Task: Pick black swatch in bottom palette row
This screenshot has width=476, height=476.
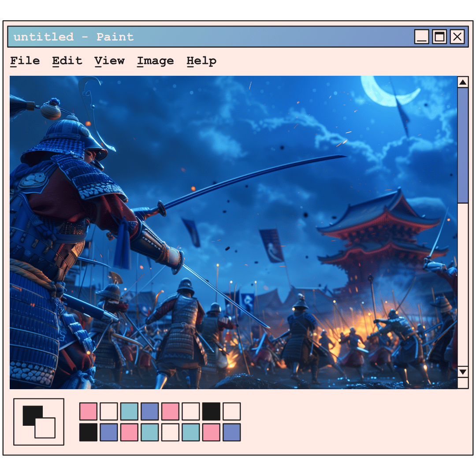Action: click(x=88, y=432)
